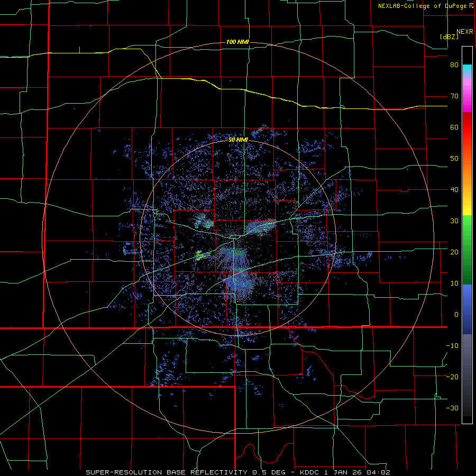The image size is (476, 476).
Task: Click the -30 value on dBZ scale
Action: (x=452, y=408)
